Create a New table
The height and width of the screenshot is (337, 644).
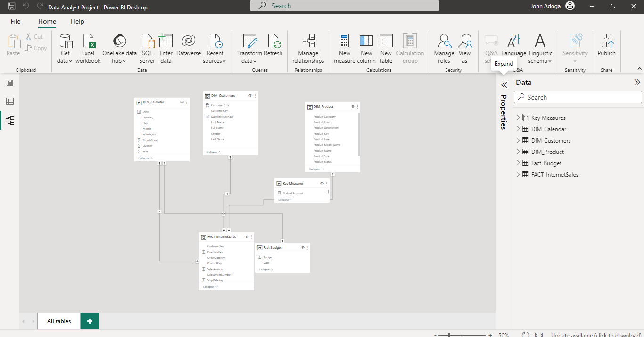(386, 49)
